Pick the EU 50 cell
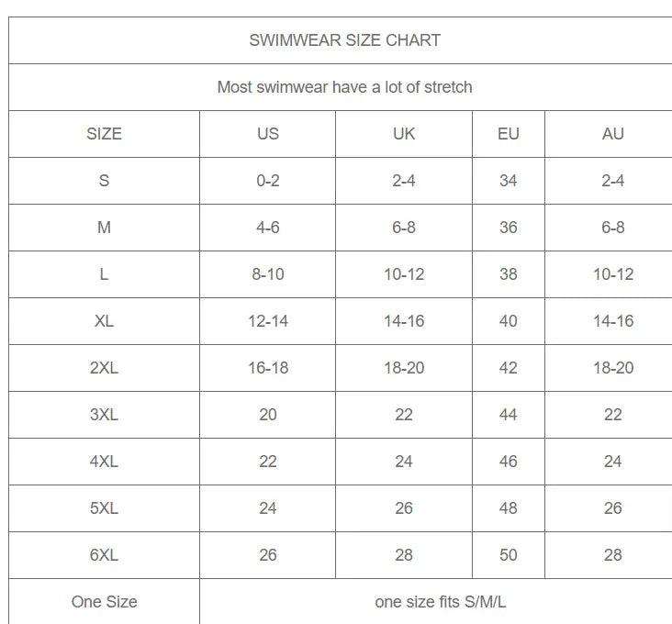 coord(509,555)
